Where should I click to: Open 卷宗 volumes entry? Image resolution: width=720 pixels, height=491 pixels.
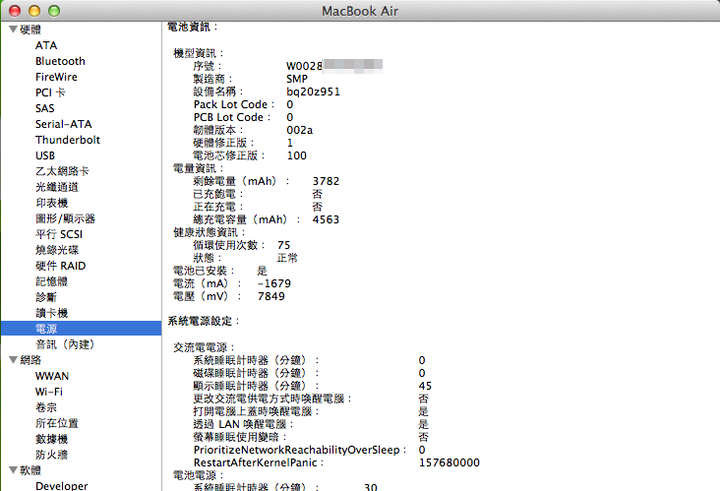(46, 407)
